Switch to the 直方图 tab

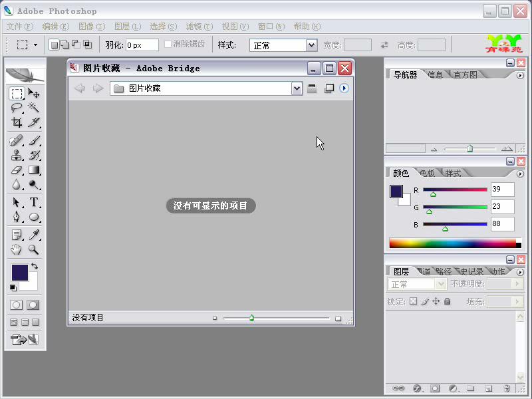(x=465, y=74)
